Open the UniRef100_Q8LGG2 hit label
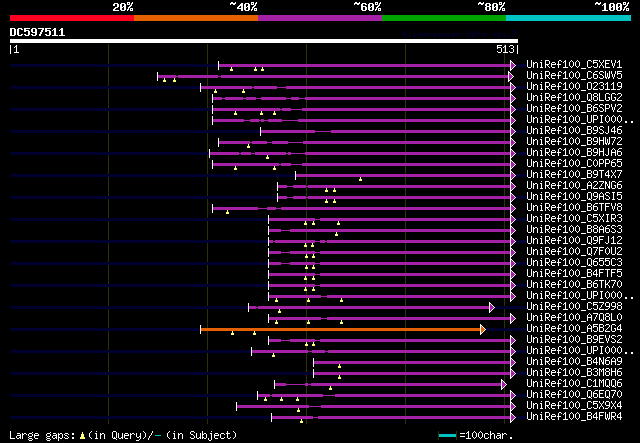640x443 pixels. click(574, 98)
